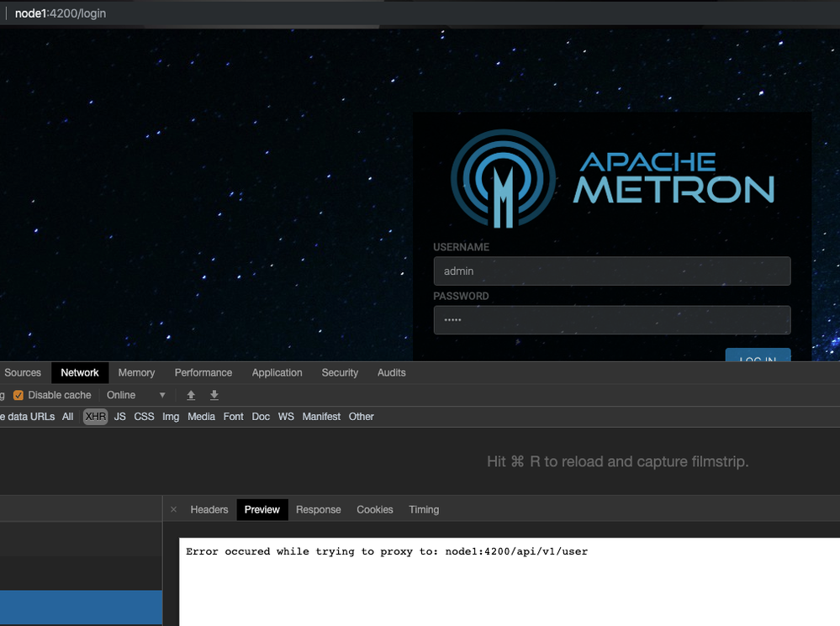Open the Performance panel tab
This screenshot has height=626, width=840.
203,373
